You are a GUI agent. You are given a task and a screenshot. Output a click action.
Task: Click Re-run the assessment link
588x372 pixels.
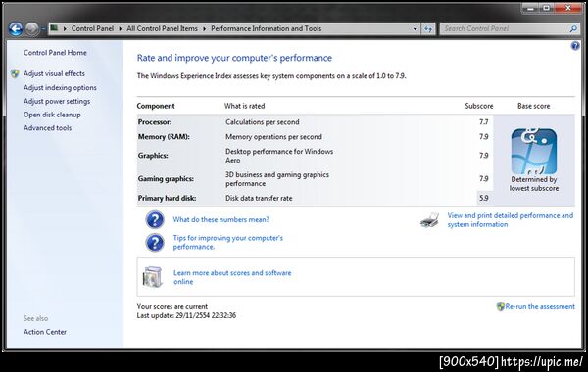(540, 306)
